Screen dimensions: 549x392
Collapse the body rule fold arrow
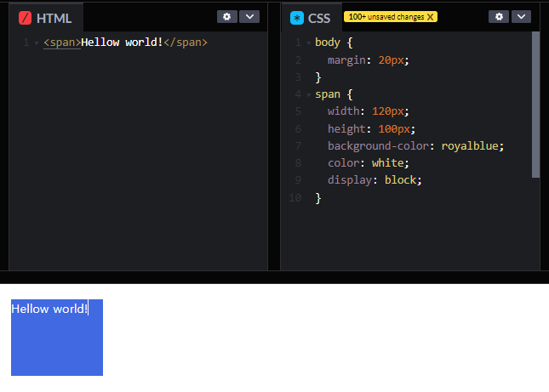(309, 43)
